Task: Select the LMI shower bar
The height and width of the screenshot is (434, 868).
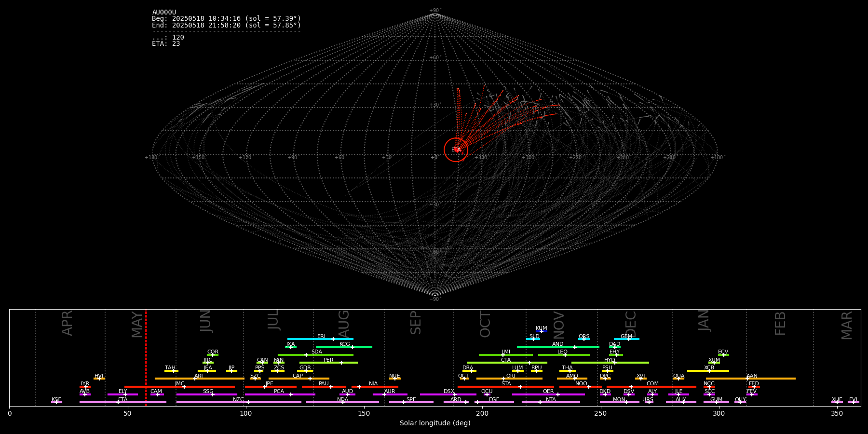Action: [506, 355]
